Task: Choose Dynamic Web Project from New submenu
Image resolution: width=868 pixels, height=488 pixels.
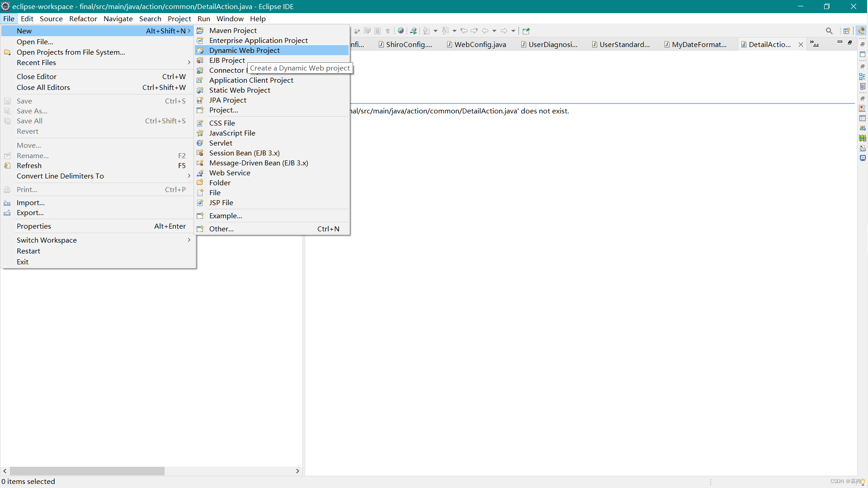Action: point(244,50)
